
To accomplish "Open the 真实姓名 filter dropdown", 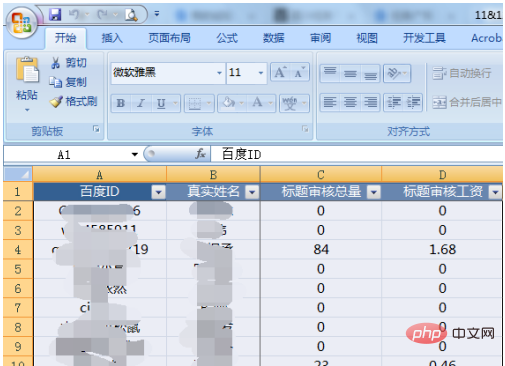I will (252, 192).
